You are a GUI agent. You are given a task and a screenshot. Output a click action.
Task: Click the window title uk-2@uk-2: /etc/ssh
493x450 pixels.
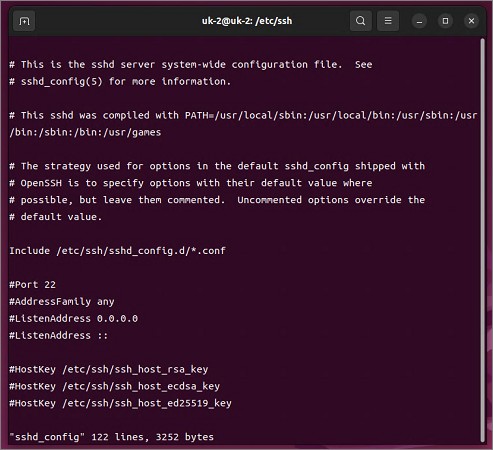[x=247, y=21]
